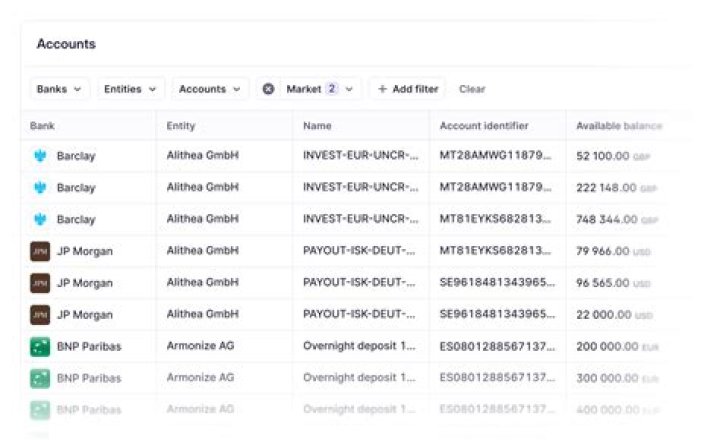Click Alithea GmbH in the 96 565.00 row
The width and height of the screenshot is (720, 442).
click(202, 282)
